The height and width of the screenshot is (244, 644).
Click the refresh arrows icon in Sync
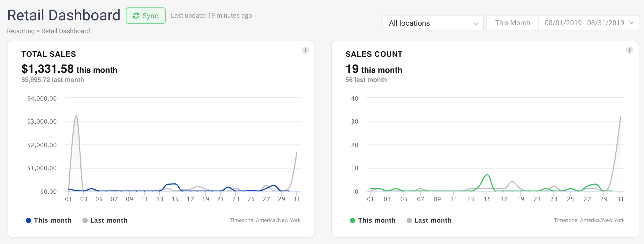coord(136,16)
